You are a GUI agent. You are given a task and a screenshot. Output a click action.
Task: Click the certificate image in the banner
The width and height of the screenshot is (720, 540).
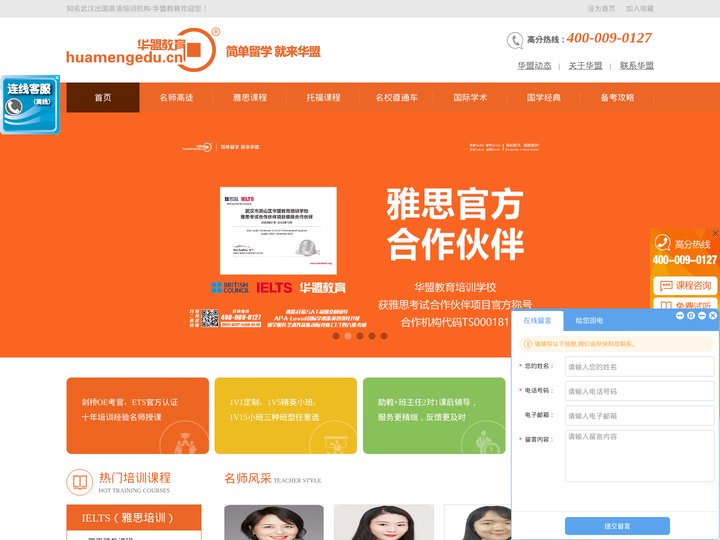[278, 231]
